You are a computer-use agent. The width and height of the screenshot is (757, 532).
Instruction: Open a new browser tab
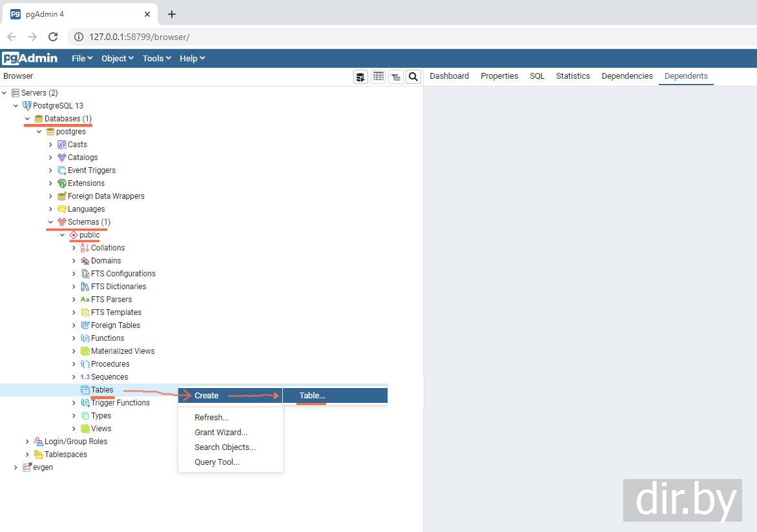pos(171,14)
